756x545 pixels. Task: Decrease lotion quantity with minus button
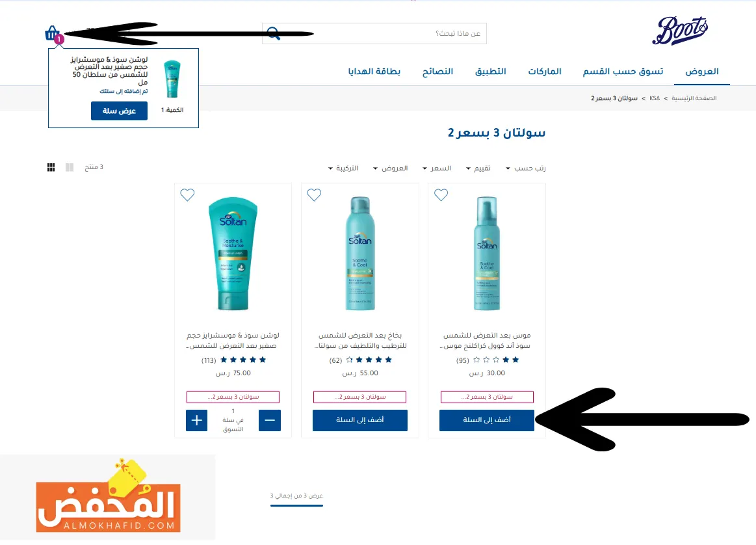tap(270, 420)
